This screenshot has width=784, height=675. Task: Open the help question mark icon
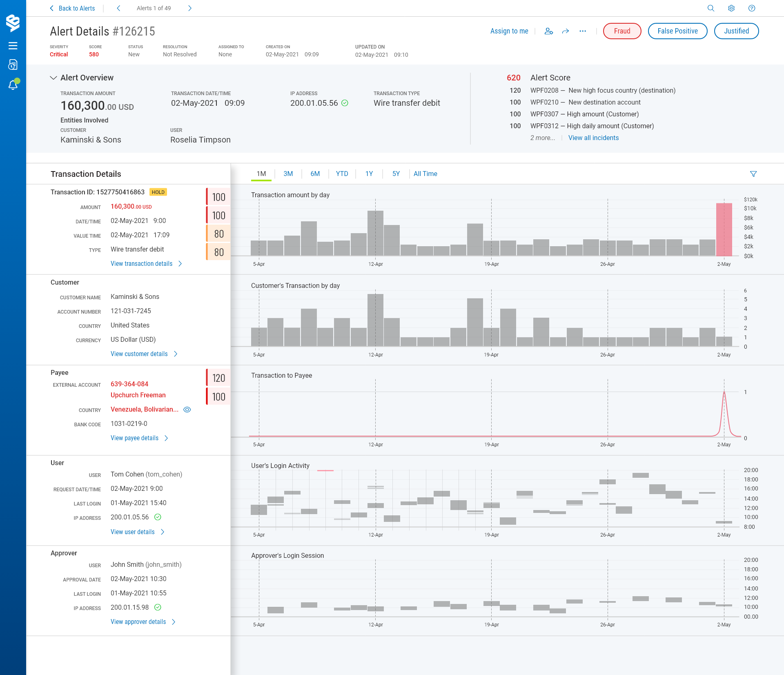751,8
